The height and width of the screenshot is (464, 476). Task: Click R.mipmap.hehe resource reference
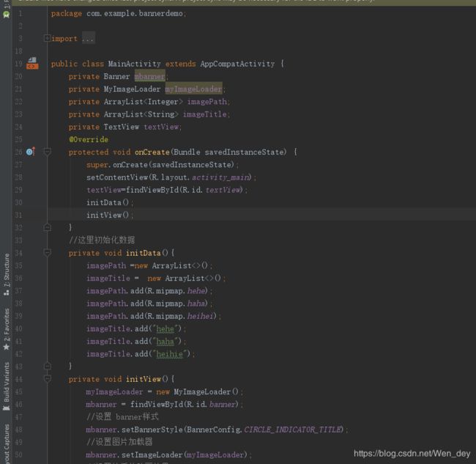176,291
